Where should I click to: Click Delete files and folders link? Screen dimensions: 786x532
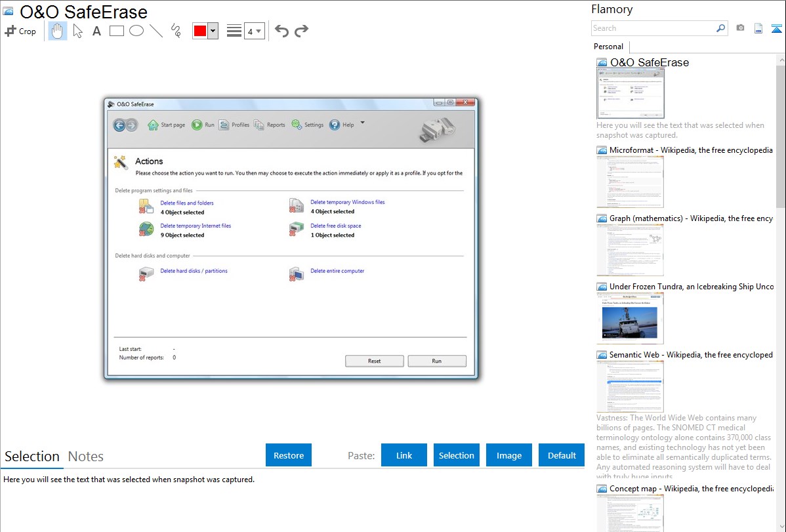tap(187, 203)
